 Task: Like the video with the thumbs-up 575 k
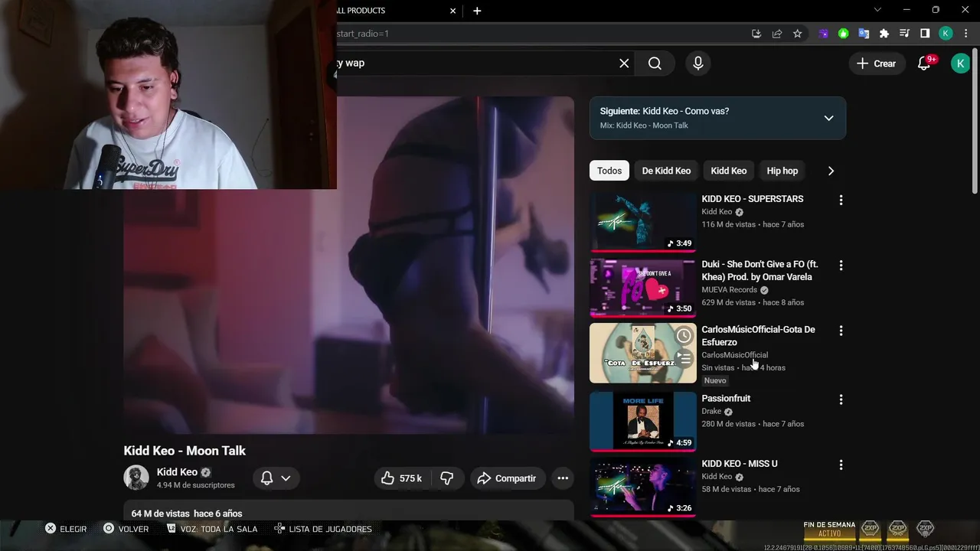click(403, 478)
